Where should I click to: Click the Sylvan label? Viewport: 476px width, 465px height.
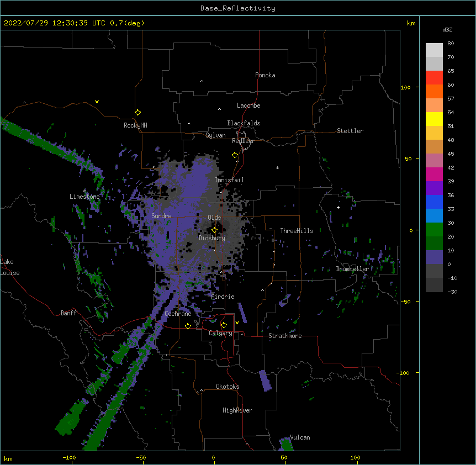pyautogui.click(x=215, y=135)
